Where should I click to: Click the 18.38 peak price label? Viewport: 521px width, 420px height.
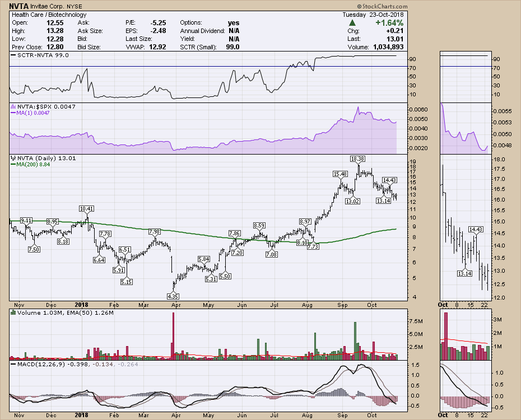tap(357, 159)
